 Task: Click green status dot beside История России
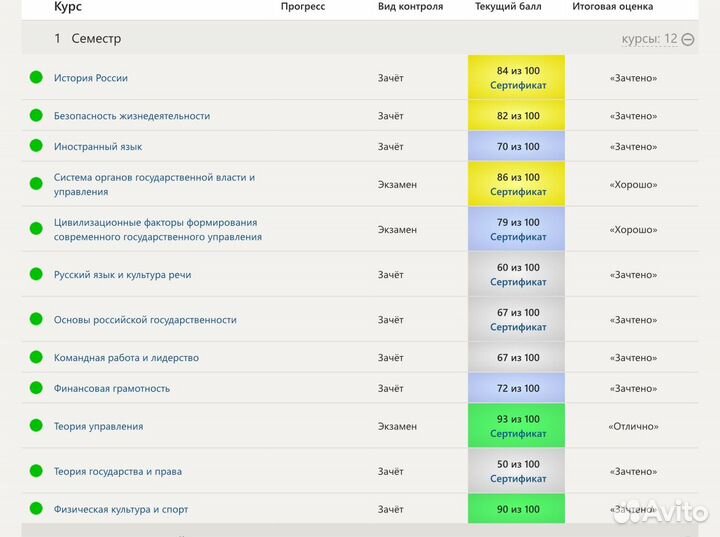click(x=36, y=77)
